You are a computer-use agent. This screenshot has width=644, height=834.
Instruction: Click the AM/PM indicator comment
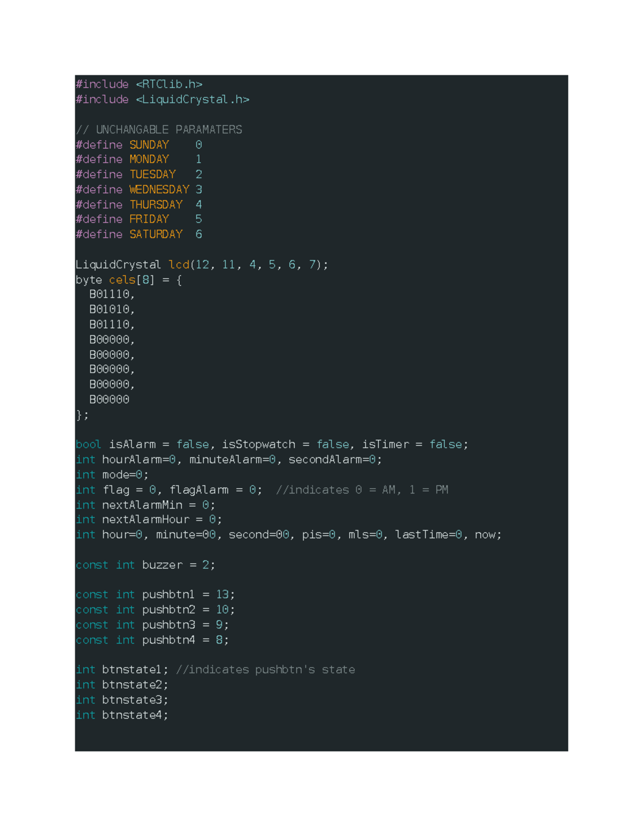362,490
